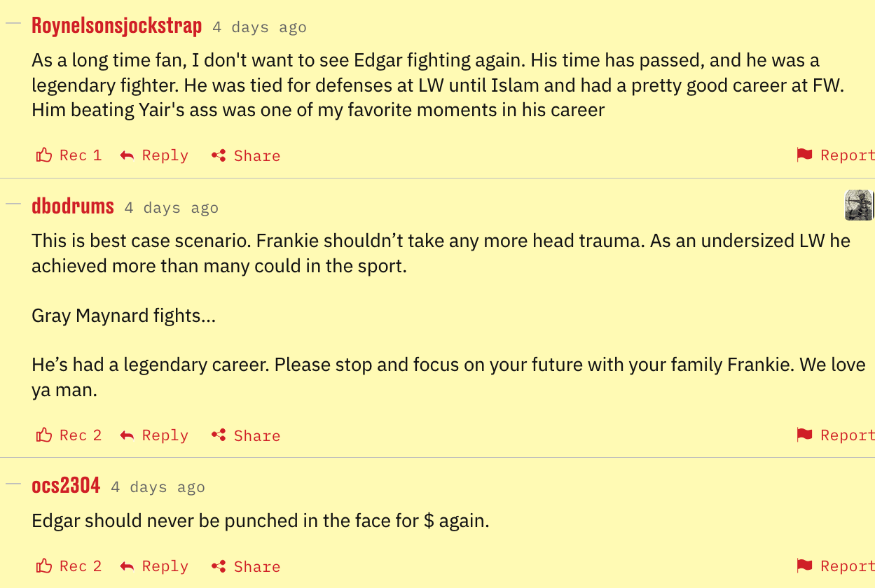The height and width of the screenshot is (588, 875).
Task: Open Roynelsonsjockstrap's user profile
Action: 116,27
